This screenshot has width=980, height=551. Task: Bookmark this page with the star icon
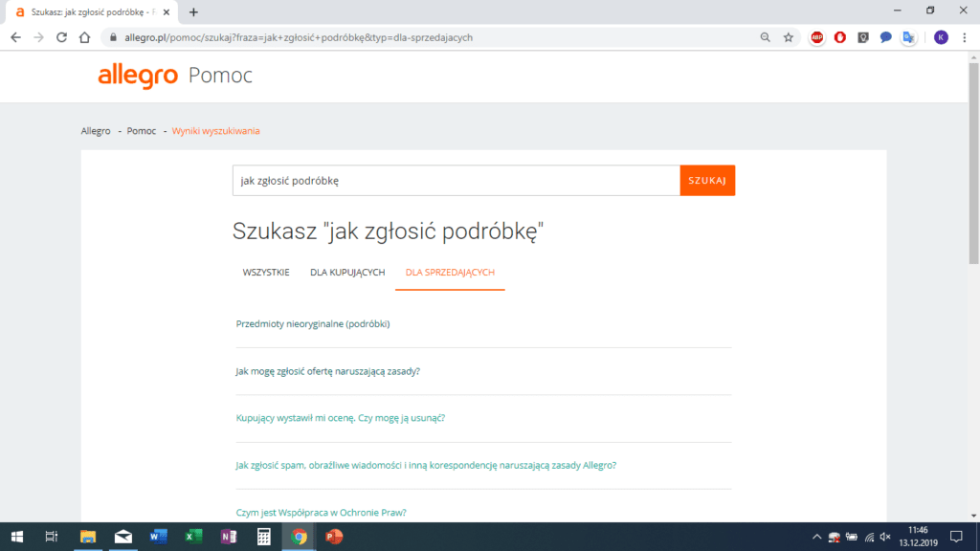(788, 37)
